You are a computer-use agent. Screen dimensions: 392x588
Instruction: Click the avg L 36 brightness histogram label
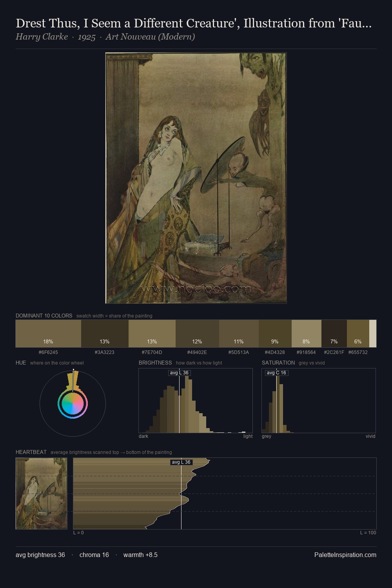click(x=179, y=373)
